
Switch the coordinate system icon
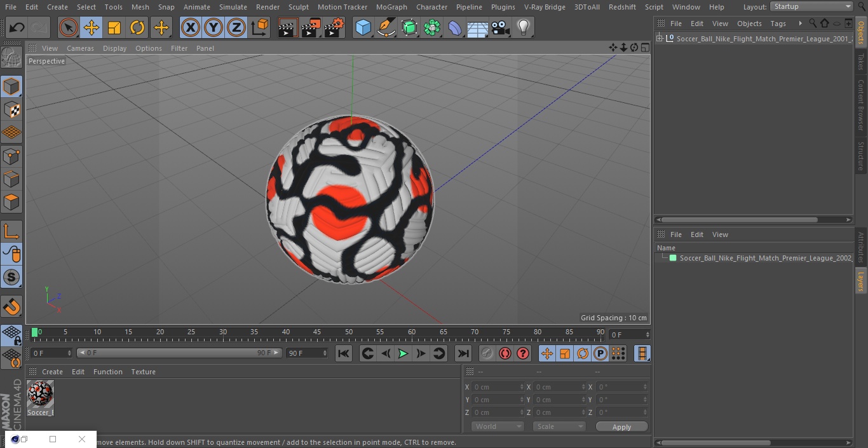tap(260, 28)
